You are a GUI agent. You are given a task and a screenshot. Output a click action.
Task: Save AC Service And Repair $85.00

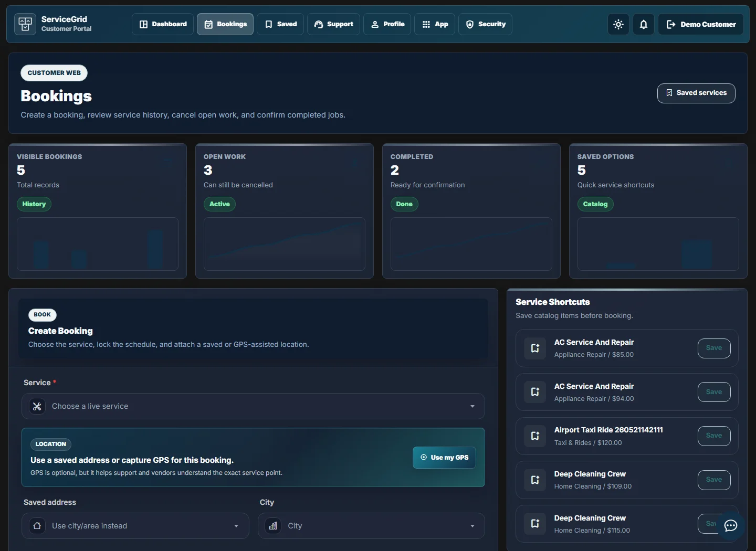[714, 348]
